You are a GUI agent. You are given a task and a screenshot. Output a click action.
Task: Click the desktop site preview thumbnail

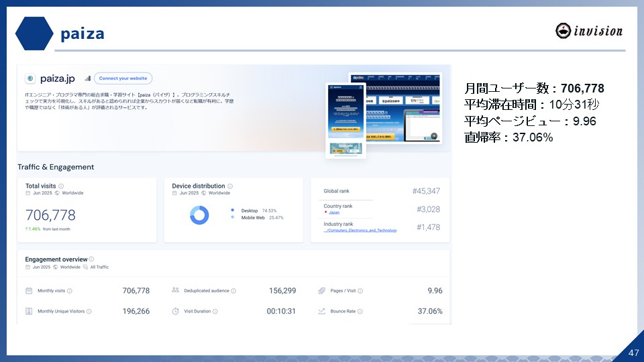pos(404,108)
